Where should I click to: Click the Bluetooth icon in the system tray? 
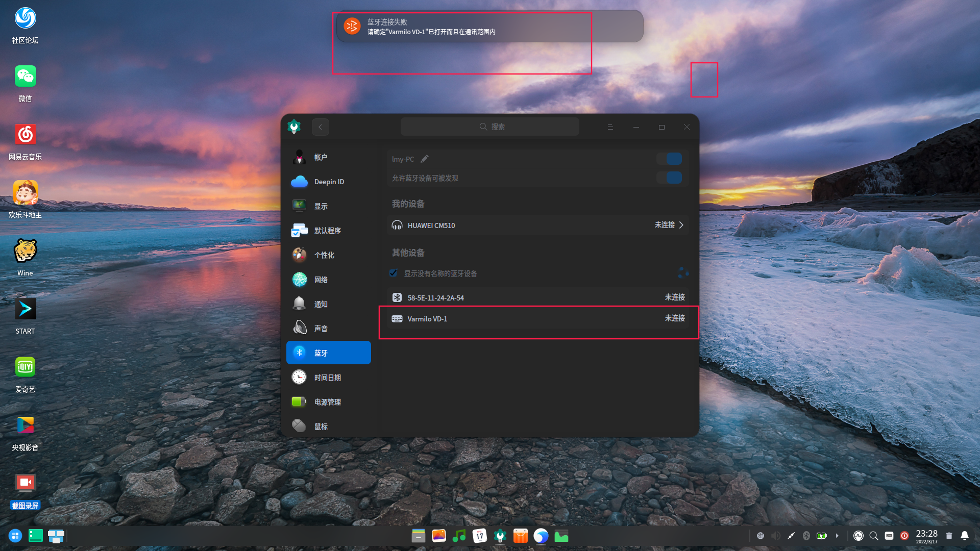click(x=806, y=536)
